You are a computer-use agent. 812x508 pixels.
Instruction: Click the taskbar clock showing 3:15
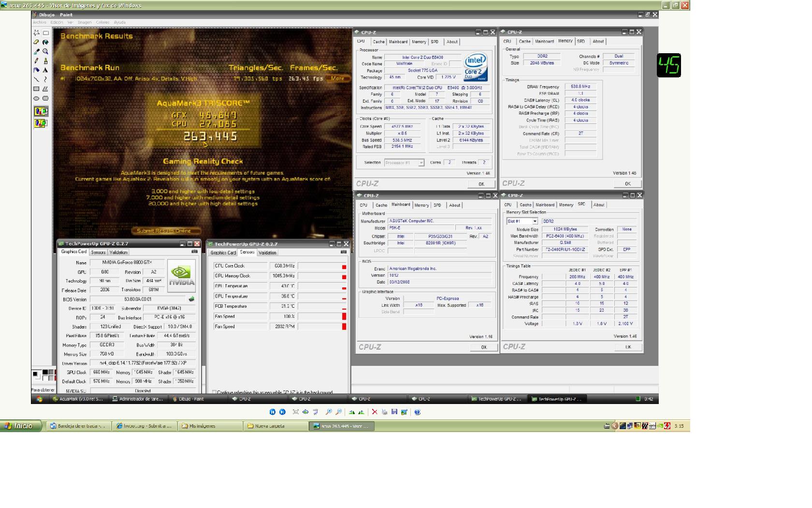click(x=679, y=426)
